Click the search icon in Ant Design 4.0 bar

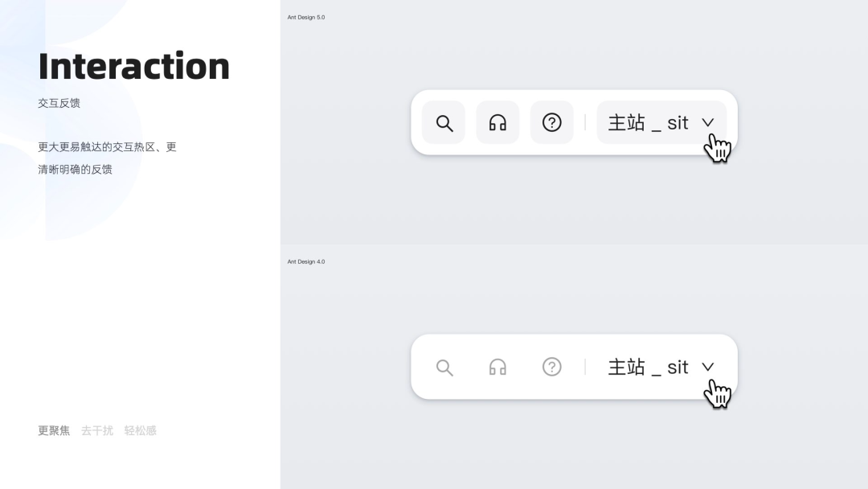444,368
